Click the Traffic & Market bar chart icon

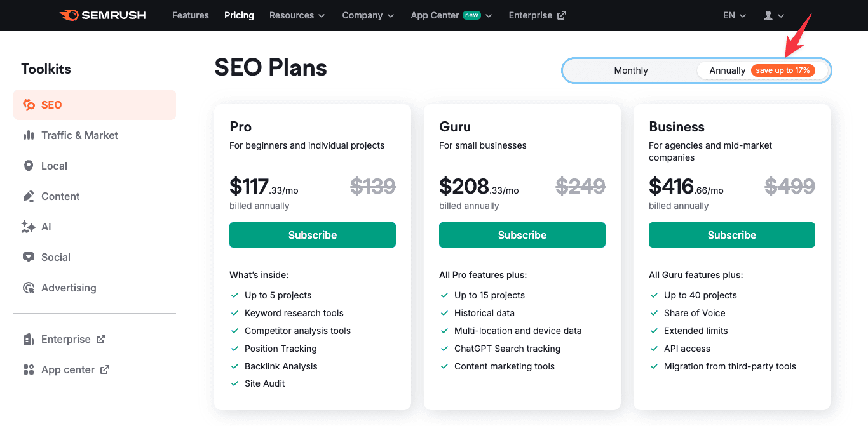(29, 135)
